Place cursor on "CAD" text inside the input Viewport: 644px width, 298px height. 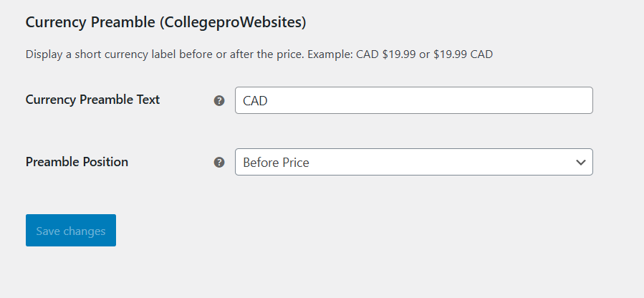pyautogui.click(x=255, y=101)
